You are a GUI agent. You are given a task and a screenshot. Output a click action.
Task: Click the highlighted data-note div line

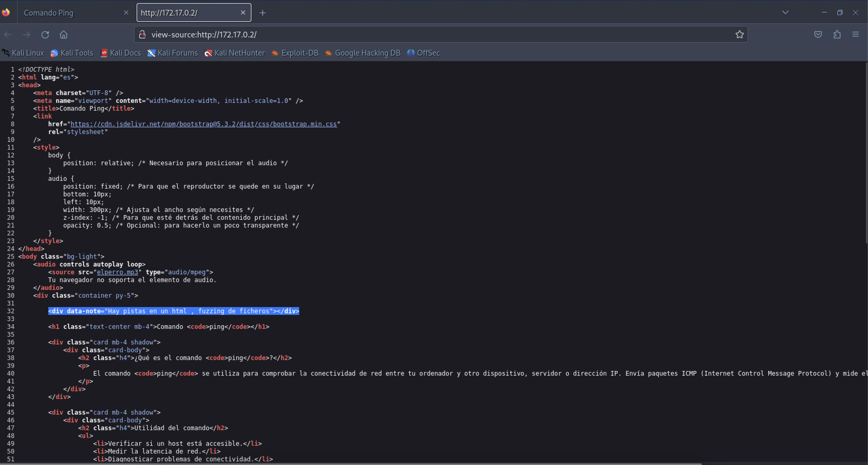[173, 311]
